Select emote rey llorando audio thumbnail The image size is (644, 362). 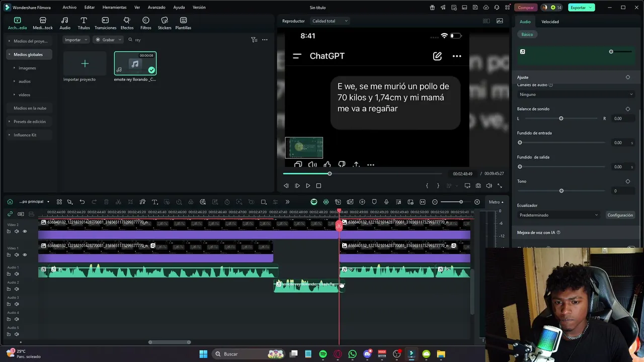tap(135, 63)
